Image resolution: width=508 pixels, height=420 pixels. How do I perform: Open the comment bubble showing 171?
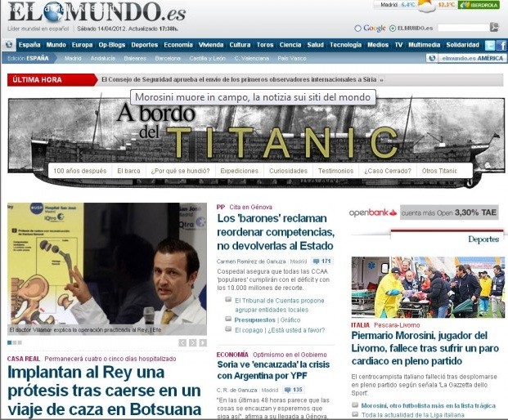[x=321, y=261]
